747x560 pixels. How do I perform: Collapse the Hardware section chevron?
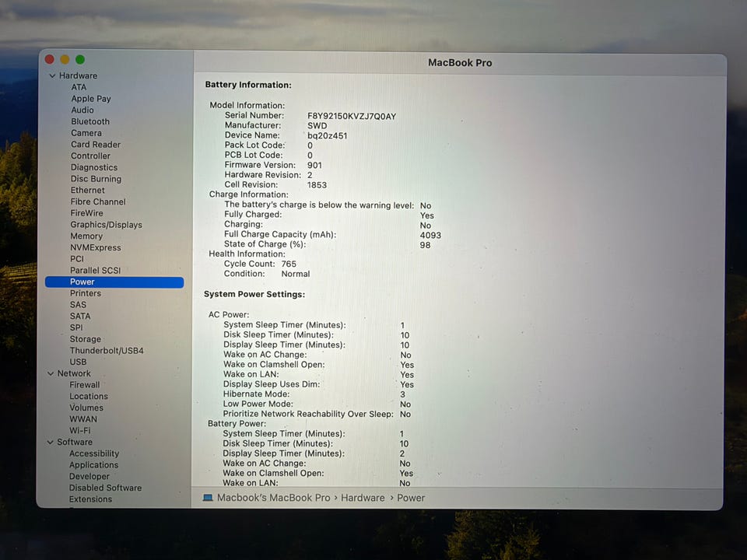click(52, 75)
